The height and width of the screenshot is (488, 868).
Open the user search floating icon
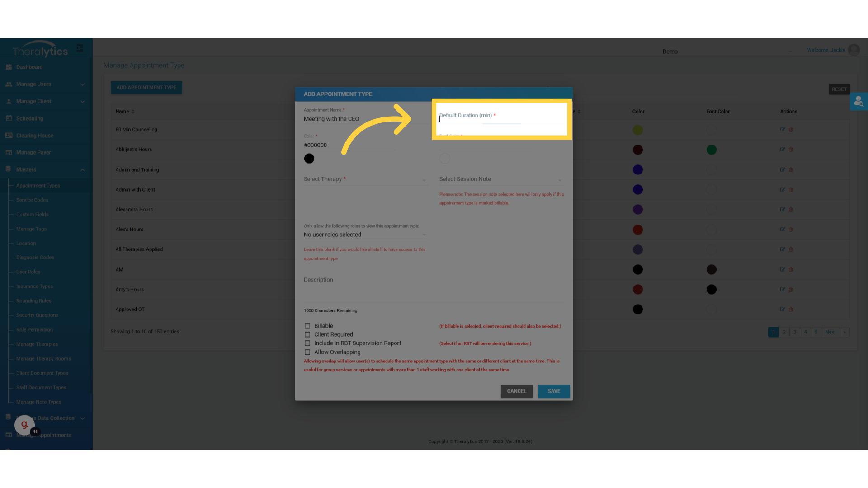coord(859,102)
